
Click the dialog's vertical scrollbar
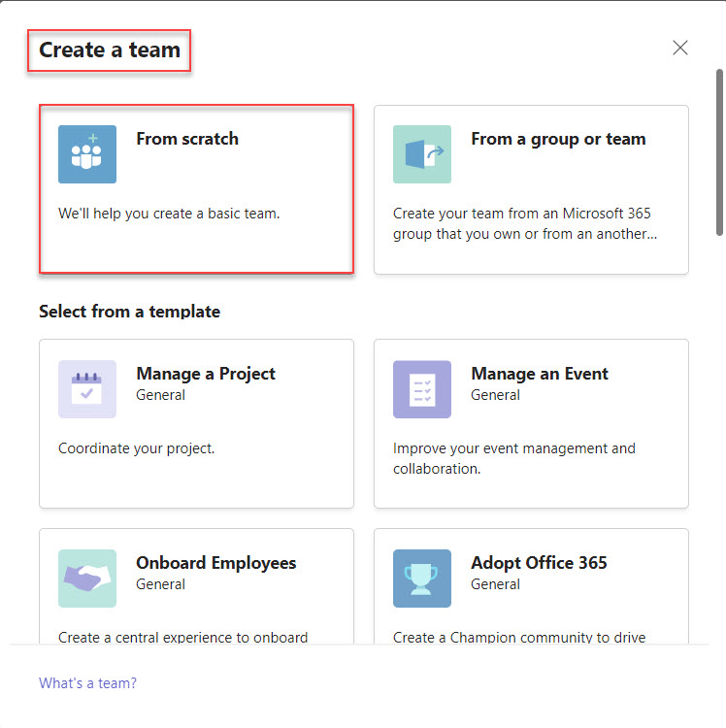click(719, 152)
